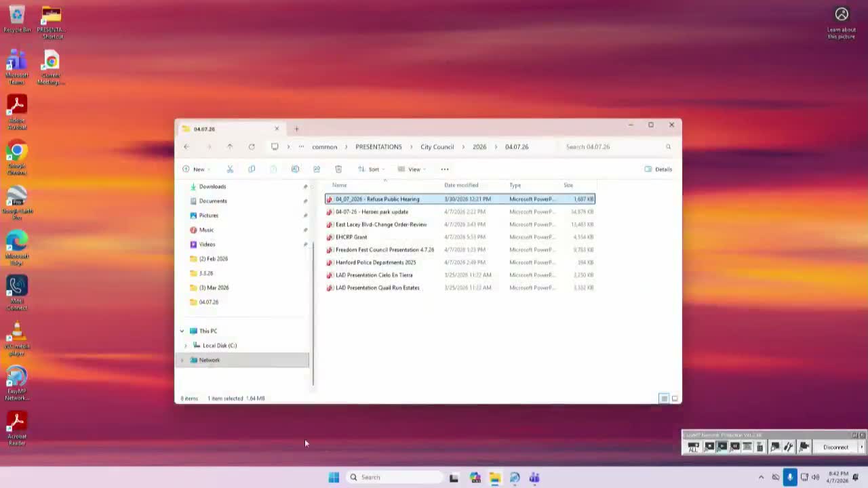Expand the Local Disk (C:) tree node

[x=186, y=346]
